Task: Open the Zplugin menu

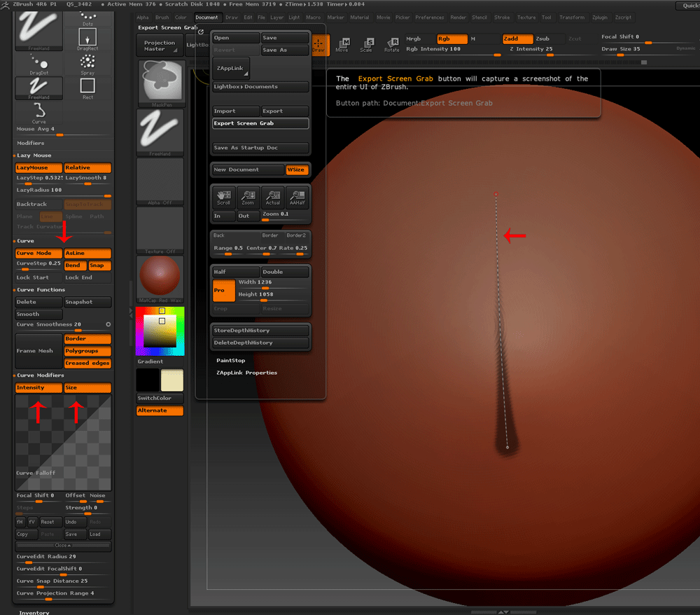Action: (600, 18)
